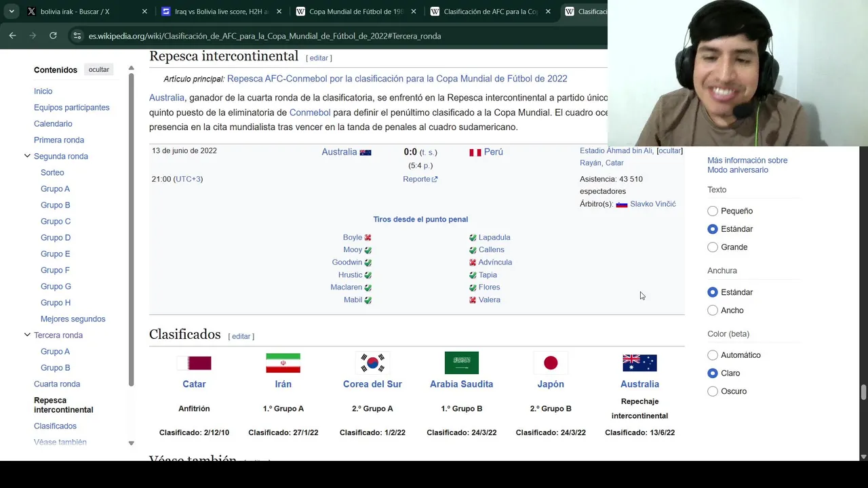Click the Peru flag icon in match row
Screen dimensions: 868x488
(x=475, y=152)
